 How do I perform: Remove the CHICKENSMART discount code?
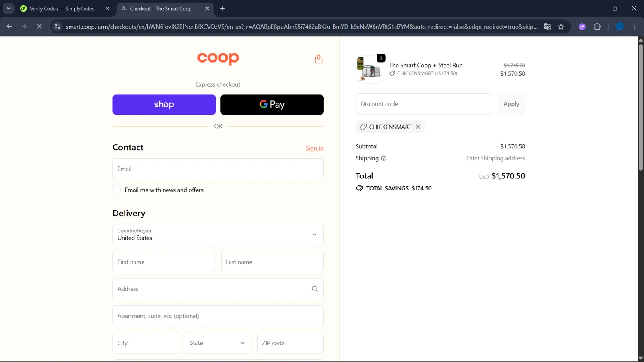418,127
